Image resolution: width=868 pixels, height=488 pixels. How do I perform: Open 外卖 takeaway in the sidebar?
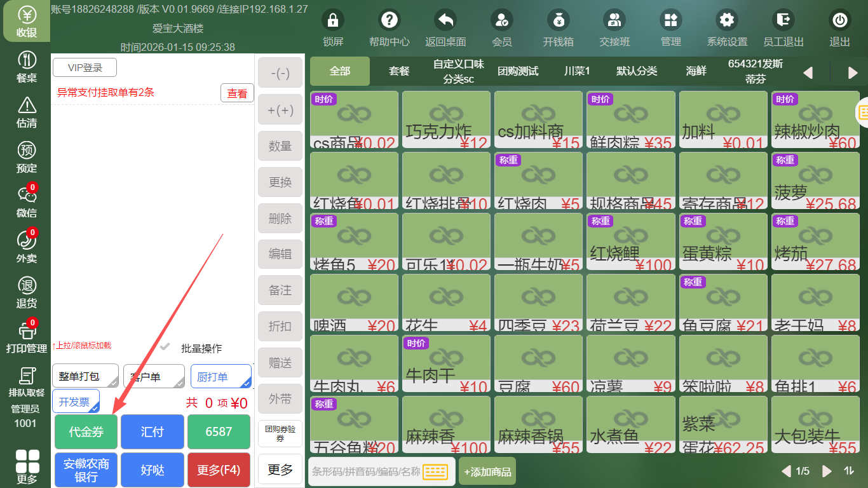27,247
